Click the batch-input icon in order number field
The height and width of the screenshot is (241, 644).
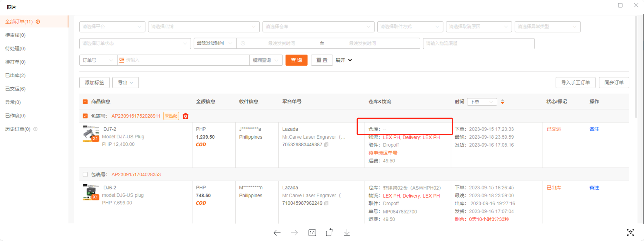tap(121, 60)
